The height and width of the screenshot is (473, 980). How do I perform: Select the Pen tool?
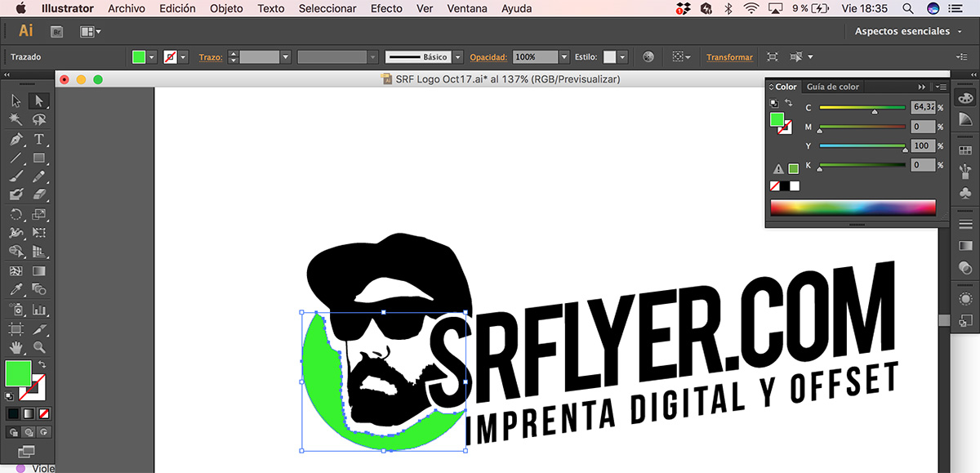(16, 139)
